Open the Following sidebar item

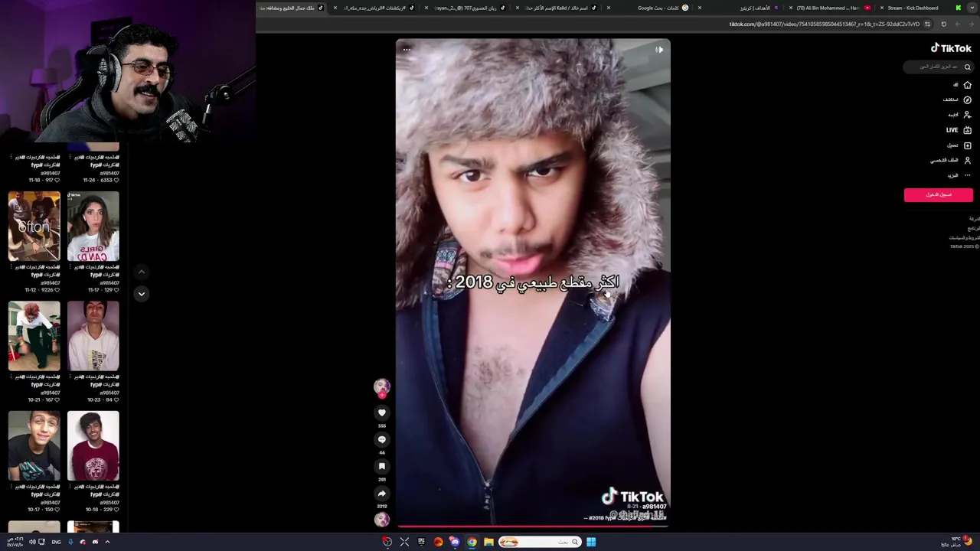959,115
